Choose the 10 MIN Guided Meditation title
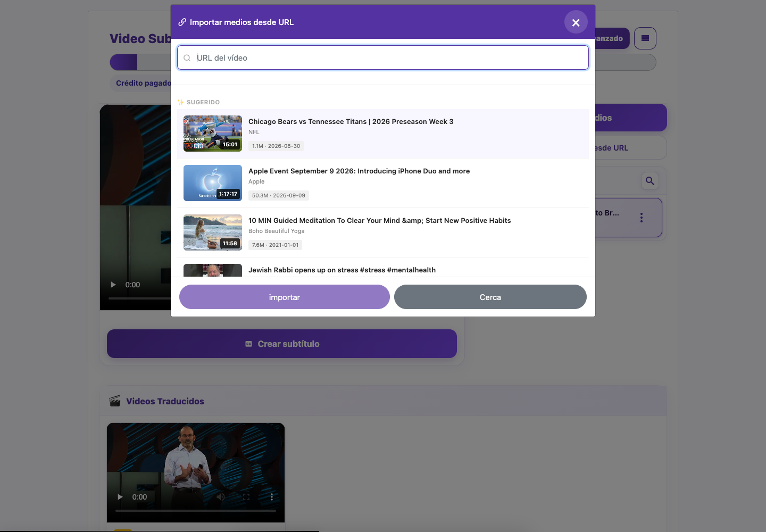This screenshot has height=532, width=766. pos(380,220)
